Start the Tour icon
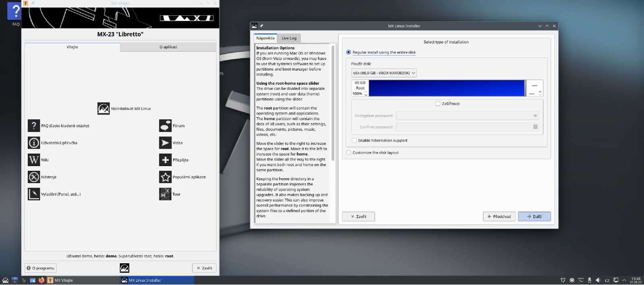 click(x=165, y=194)
